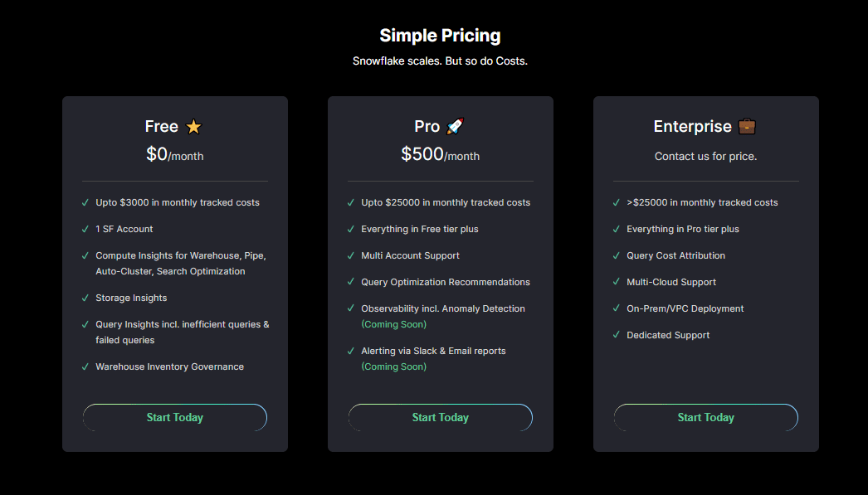Click the star icon beside Free
The width and height of the screenshot is (868, 495).
coord(193,126)
